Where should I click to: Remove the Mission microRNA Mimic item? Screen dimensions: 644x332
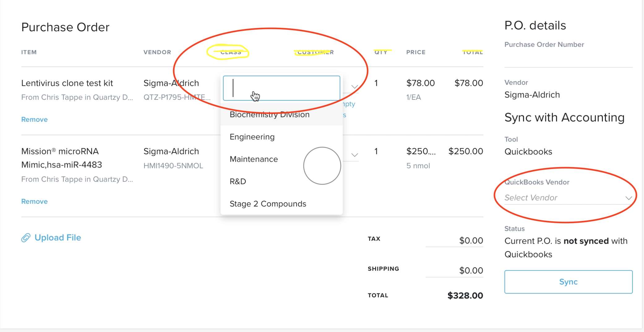coord(34,201)
